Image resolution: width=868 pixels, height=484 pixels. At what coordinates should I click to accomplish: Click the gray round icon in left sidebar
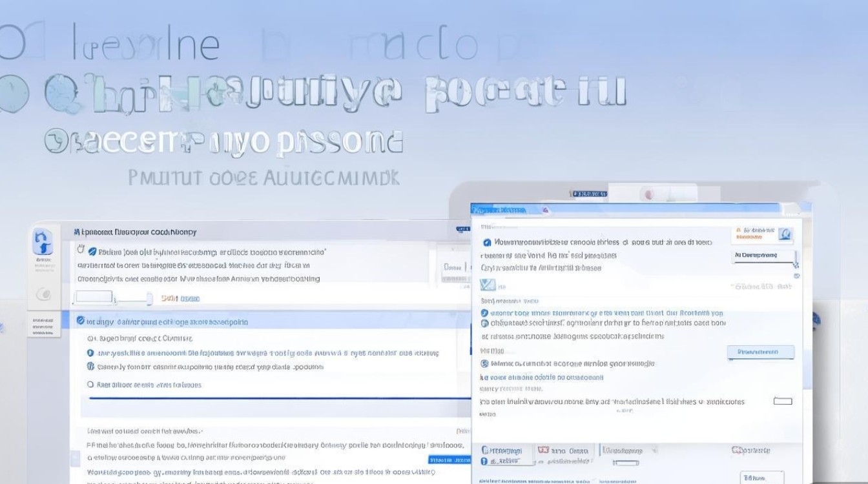point(43,294)
